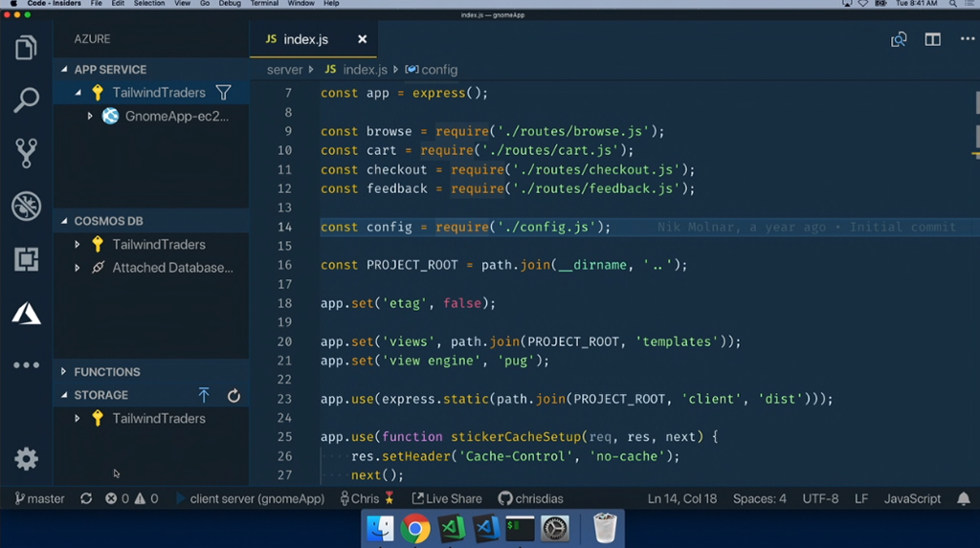
Task: Click the Storage upload arrow icon
Action: point(204,395)
